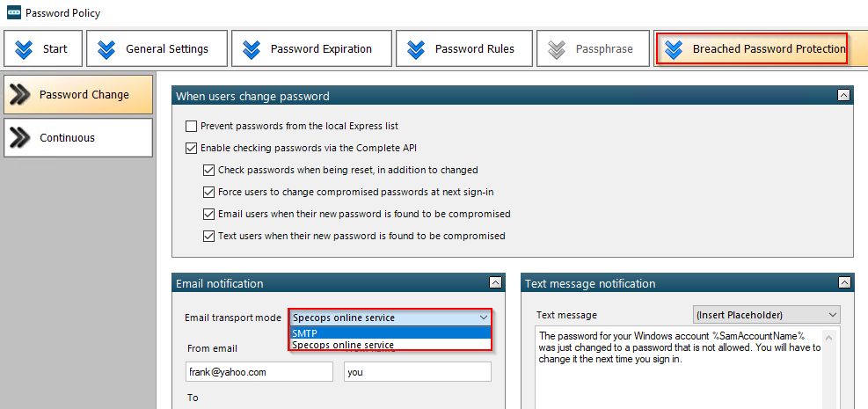
Task: Click inside the Text message box
Action: [x=678, y=368]
